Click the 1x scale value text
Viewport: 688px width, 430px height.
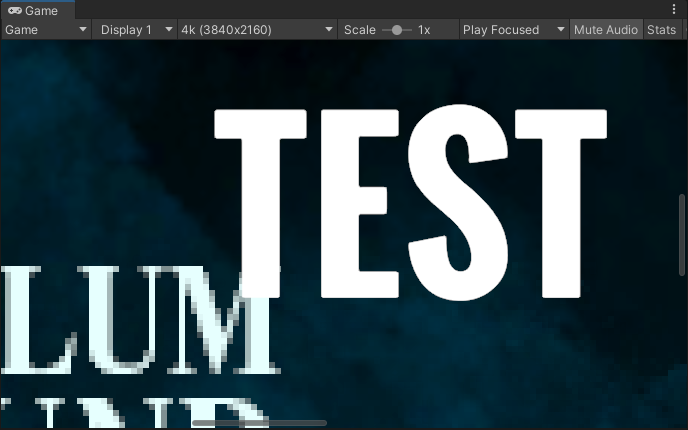pos(424,30)
